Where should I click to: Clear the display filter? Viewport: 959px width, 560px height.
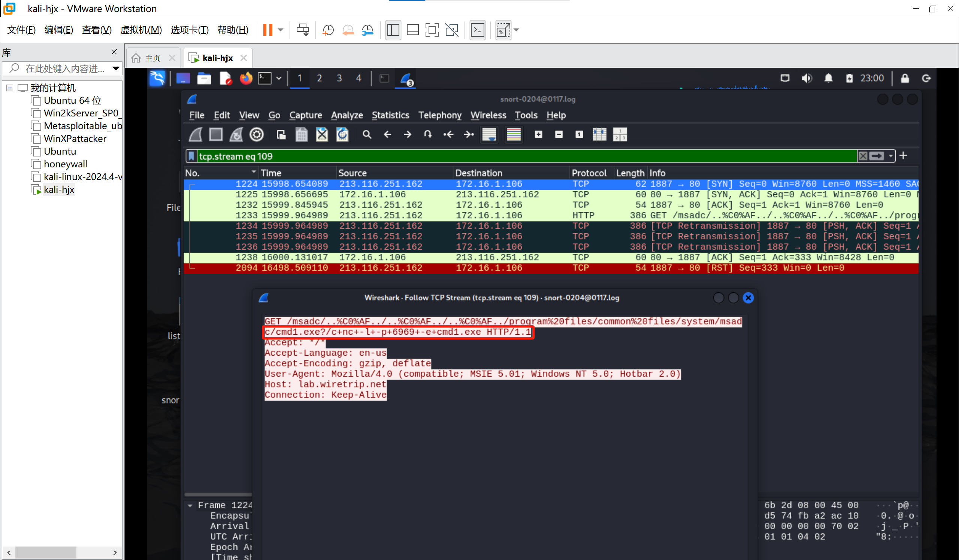[x=863, y=156]
